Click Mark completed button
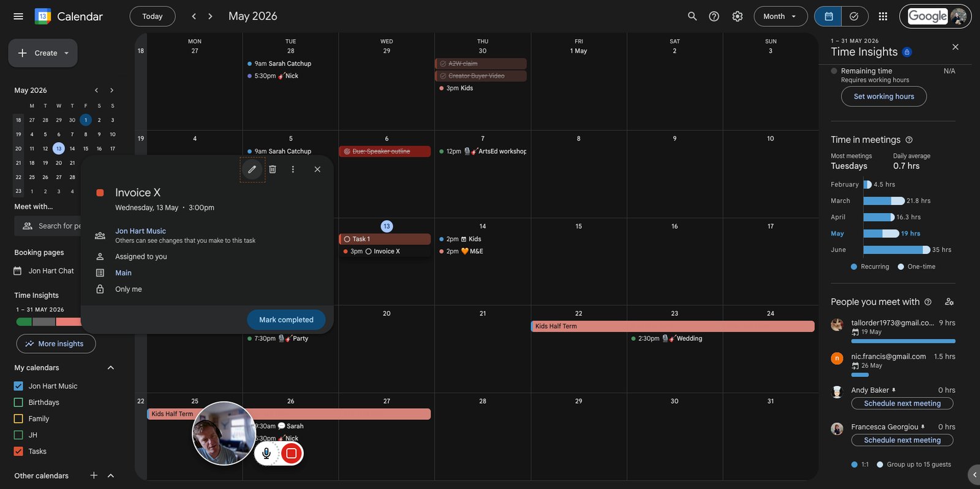 pyautogui.click(x=286, y=319)
